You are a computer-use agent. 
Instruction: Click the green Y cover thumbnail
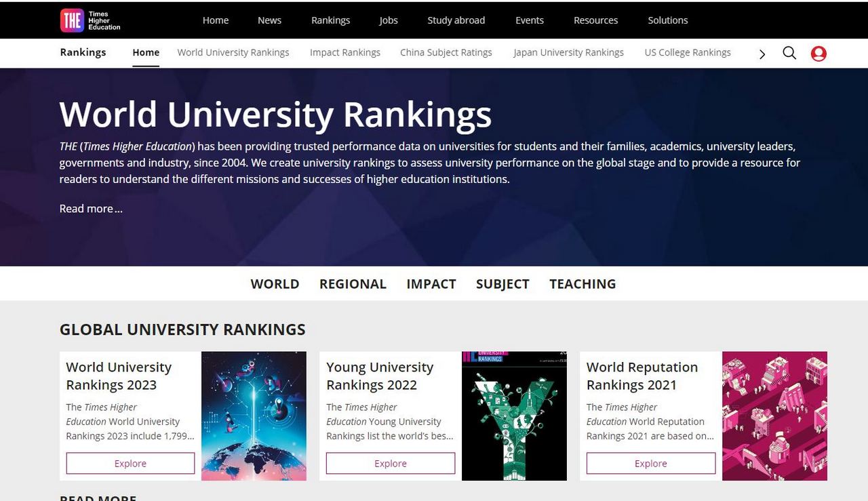(514, 416)
